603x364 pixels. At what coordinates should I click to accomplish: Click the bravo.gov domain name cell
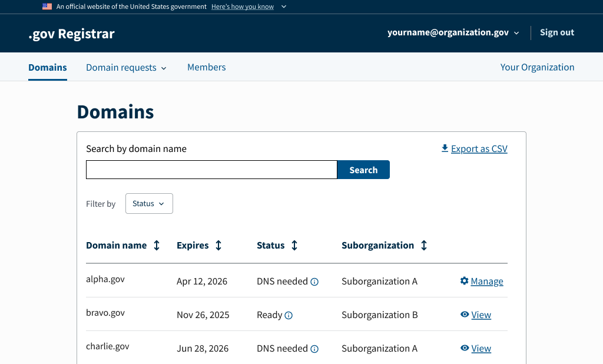105,313
